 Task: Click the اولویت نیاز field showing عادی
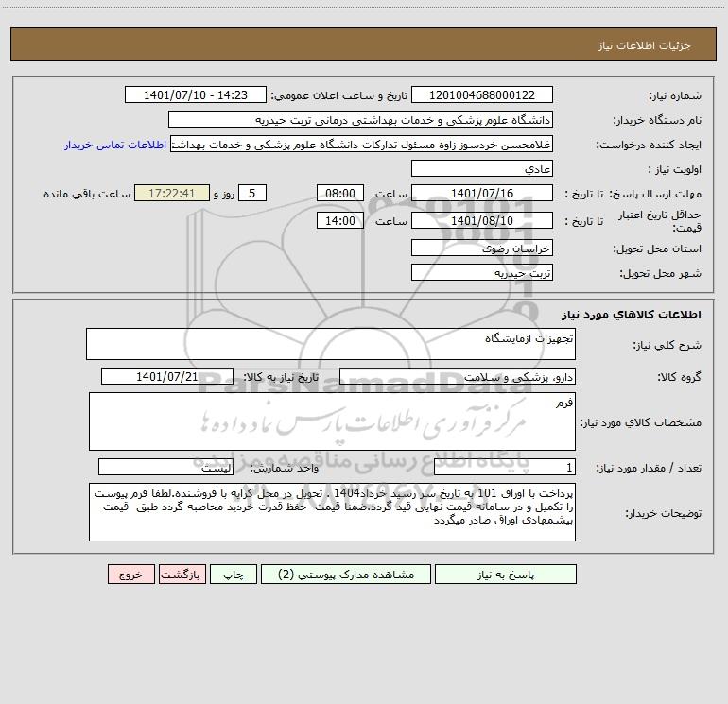tap(482, 168)
